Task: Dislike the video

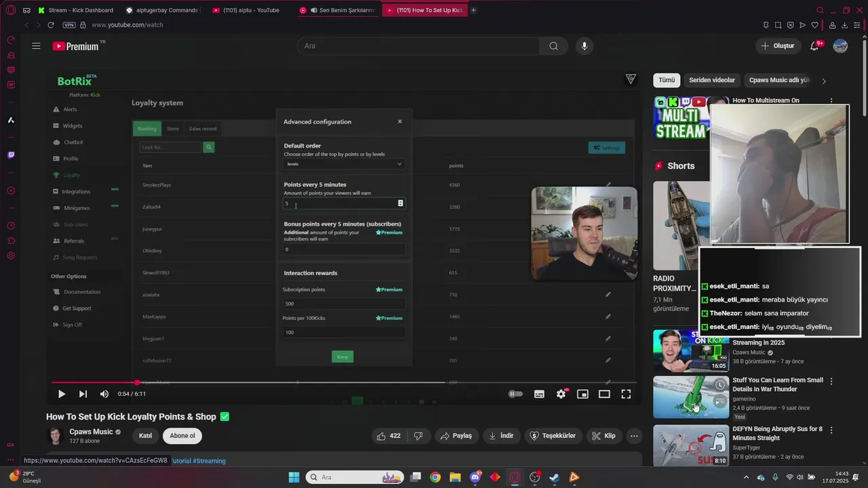Action: tap(418, 436)
